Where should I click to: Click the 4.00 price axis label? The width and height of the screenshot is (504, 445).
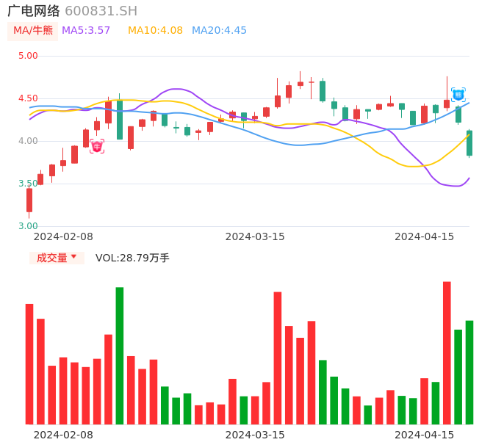coord(28,141)
